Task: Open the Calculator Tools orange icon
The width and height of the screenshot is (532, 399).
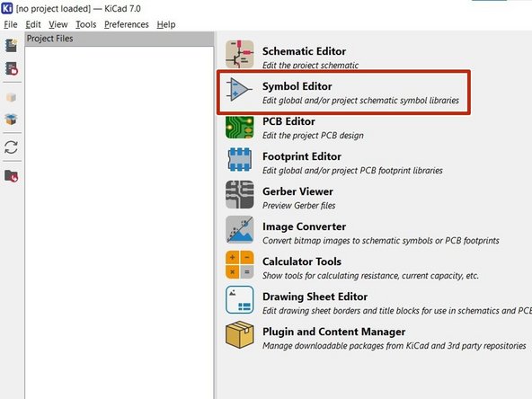Action: click(x=240, y=264)
